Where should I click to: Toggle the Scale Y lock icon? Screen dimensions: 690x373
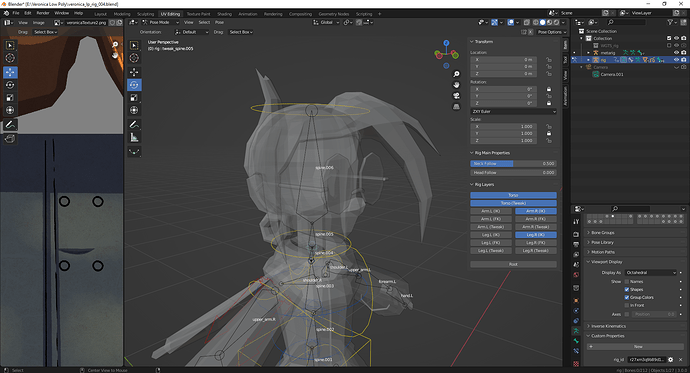coord(549,133)
